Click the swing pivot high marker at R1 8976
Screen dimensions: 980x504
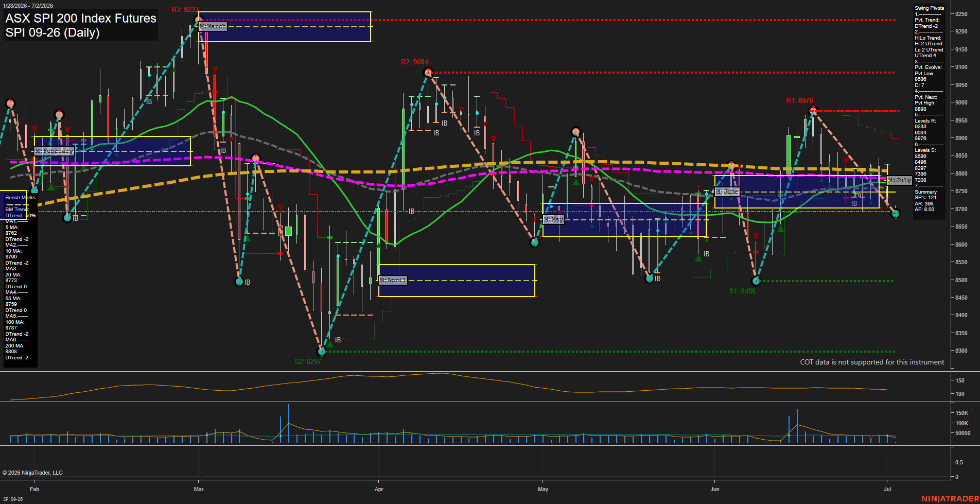(x=813, y=111)
